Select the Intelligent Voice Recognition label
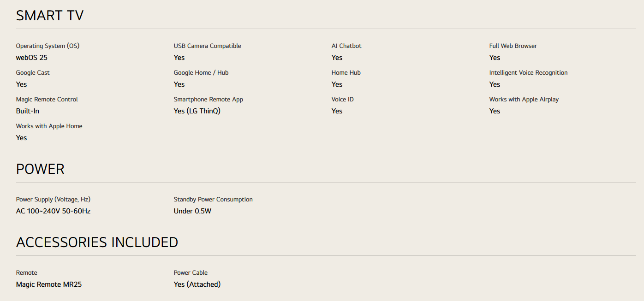The width and height of the screenshot is (644, 301). (x=528, y=73)
